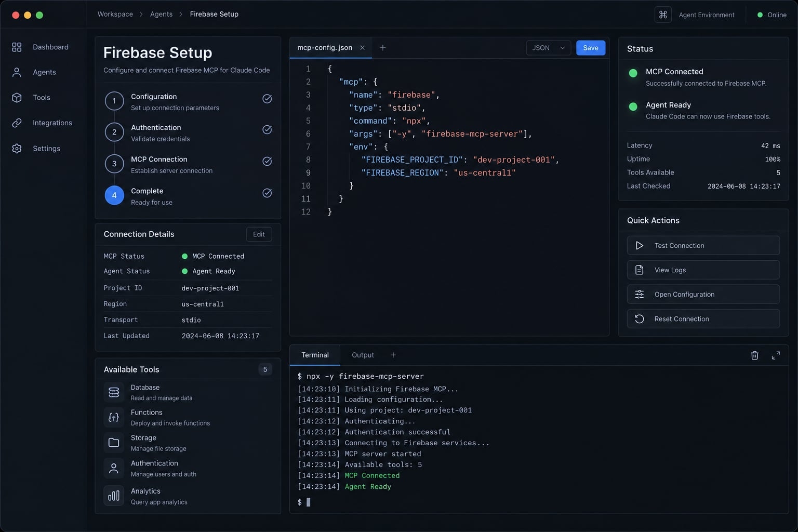The height and width of the screenshot is (532, 798).
Task: Edit the Connection Details
Action: (259, 234)
